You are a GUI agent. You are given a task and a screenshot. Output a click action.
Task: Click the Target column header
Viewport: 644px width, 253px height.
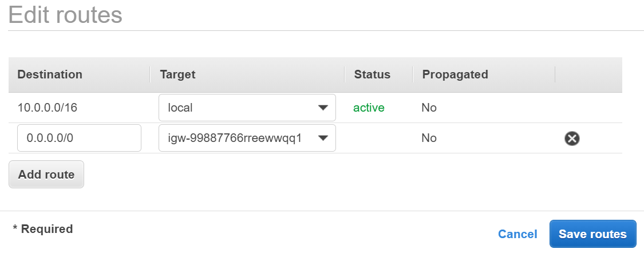coord(177,74)
